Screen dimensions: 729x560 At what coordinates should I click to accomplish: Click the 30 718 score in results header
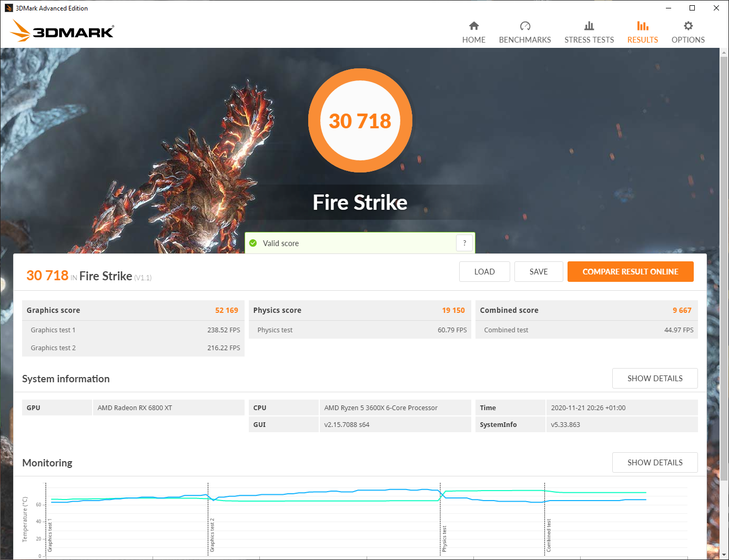(x=47, y=276)
